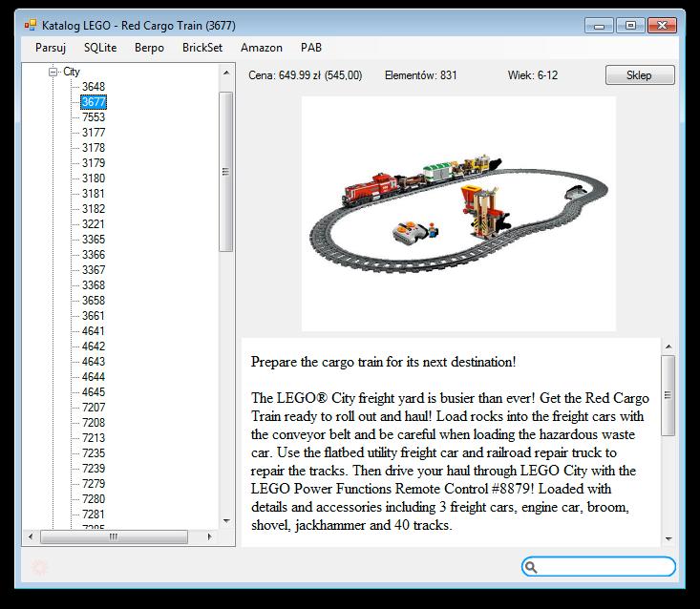Select set 7279 in the tree
700x609 pixels.
(94, 484)
